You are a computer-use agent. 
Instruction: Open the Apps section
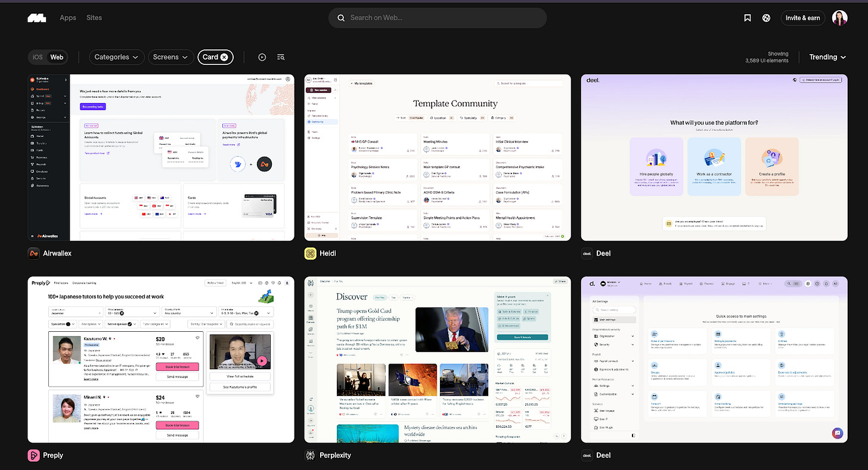tap(68, 18)
